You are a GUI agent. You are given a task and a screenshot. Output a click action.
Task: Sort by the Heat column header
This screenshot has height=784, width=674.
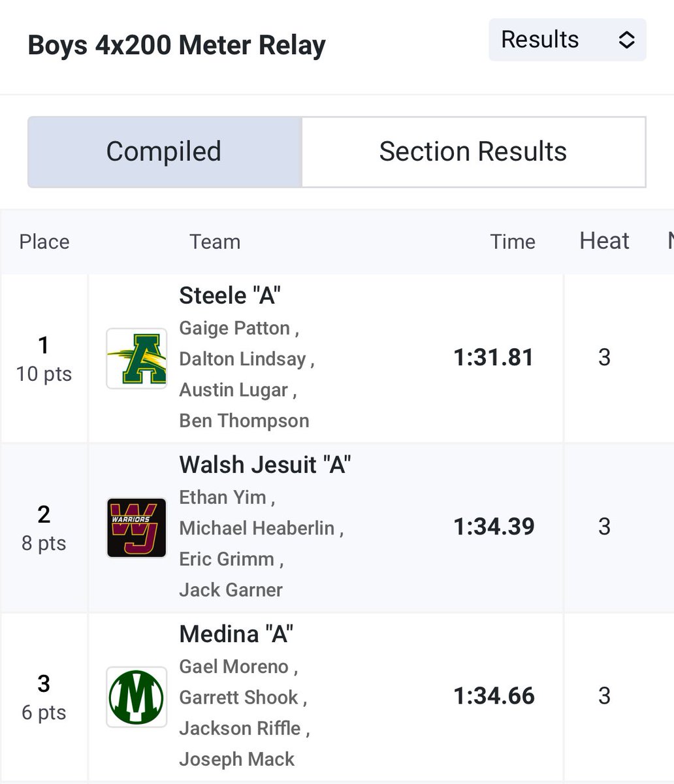pyautogui.click(x=604, y=241)
